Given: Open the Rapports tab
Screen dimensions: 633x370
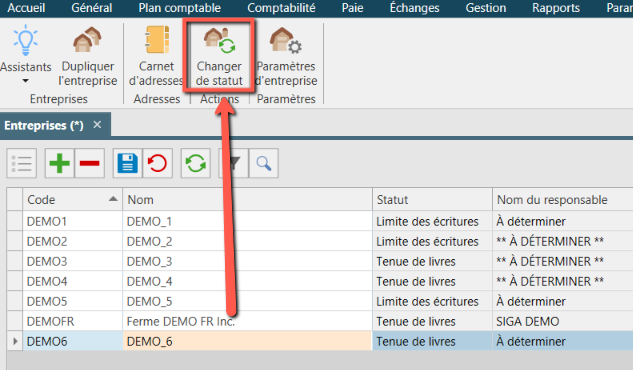Looking at the screenshot, I should (556, 8).
